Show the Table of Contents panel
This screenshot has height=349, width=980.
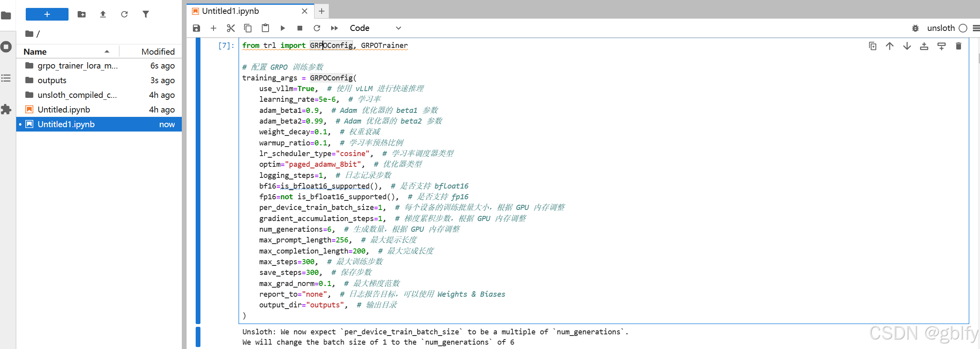tap(6, 78)
